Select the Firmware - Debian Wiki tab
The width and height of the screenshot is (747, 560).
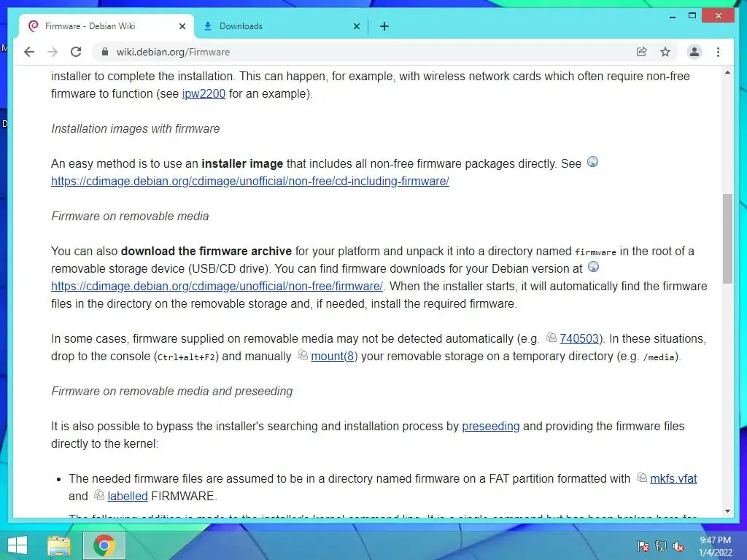tap(106, 26)
